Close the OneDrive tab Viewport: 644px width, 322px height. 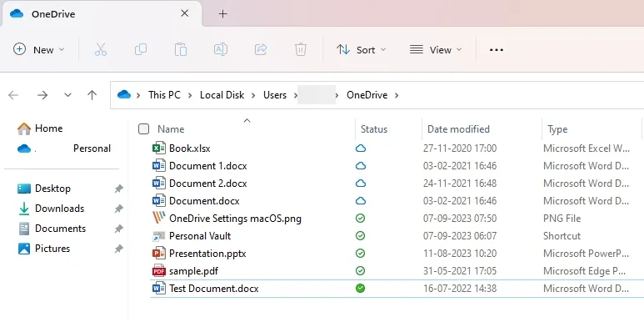185,13
